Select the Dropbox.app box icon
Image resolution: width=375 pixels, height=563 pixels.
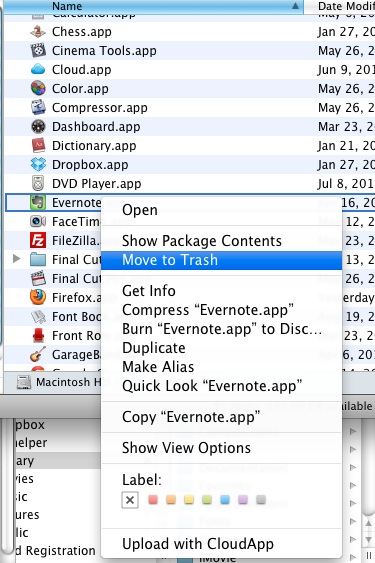38,164
